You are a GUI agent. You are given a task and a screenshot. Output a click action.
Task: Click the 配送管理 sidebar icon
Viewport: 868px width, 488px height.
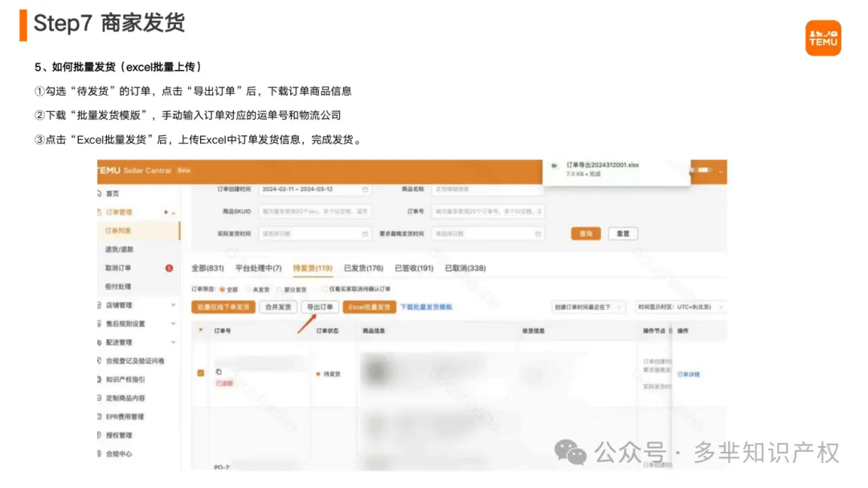coord(100,342)
